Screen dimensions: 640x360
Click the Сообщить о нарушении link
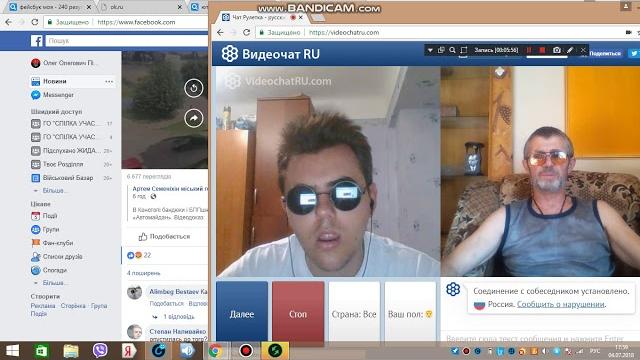(561, 304)
